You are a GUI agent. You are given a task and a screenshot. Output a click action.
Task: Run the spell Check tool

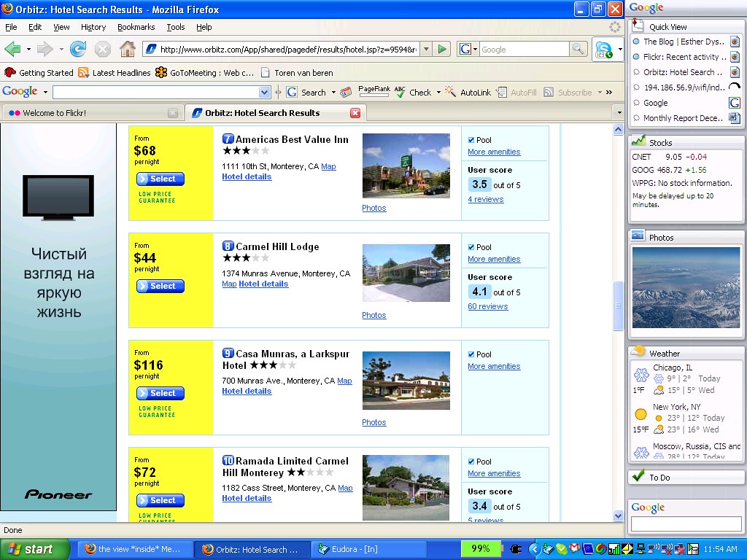(414, 93)
